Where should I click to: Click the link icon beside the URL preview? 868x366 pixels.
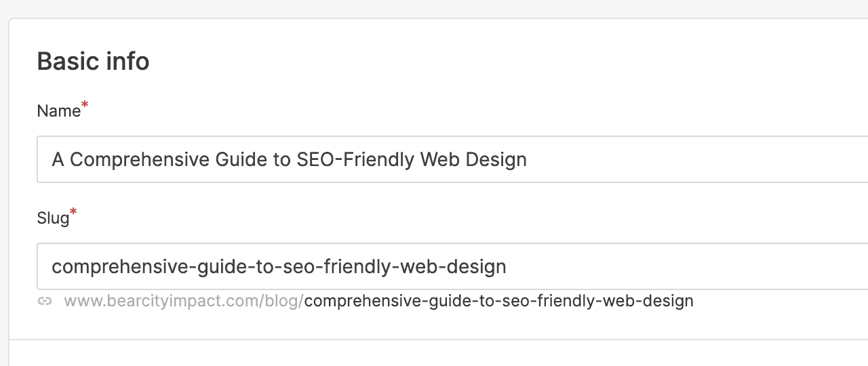point(45,301)
